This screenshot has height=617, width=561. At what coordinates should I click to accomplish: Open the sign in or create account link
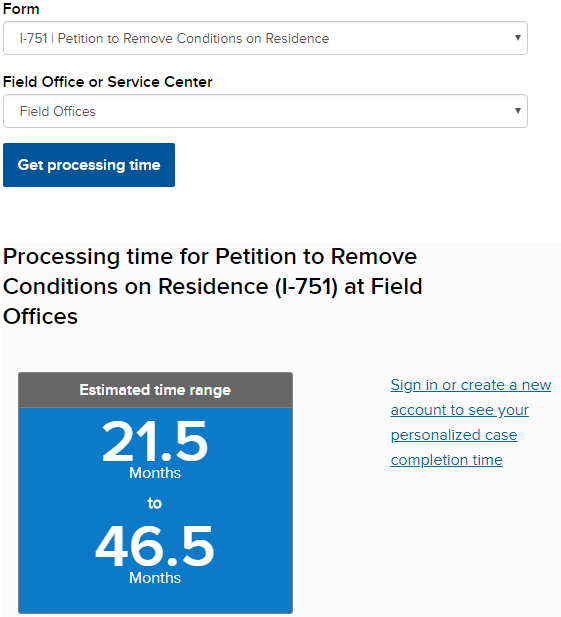click(471, 422)
